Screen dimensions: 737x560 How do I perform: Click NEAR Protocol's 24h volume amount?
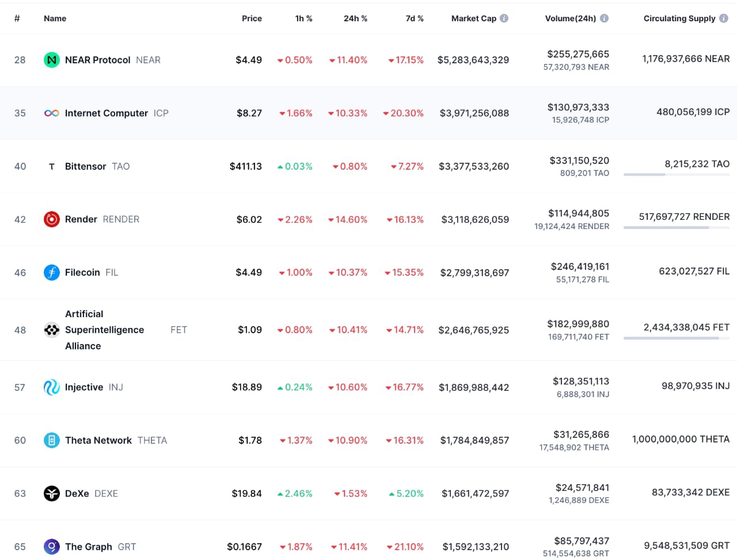578,54
